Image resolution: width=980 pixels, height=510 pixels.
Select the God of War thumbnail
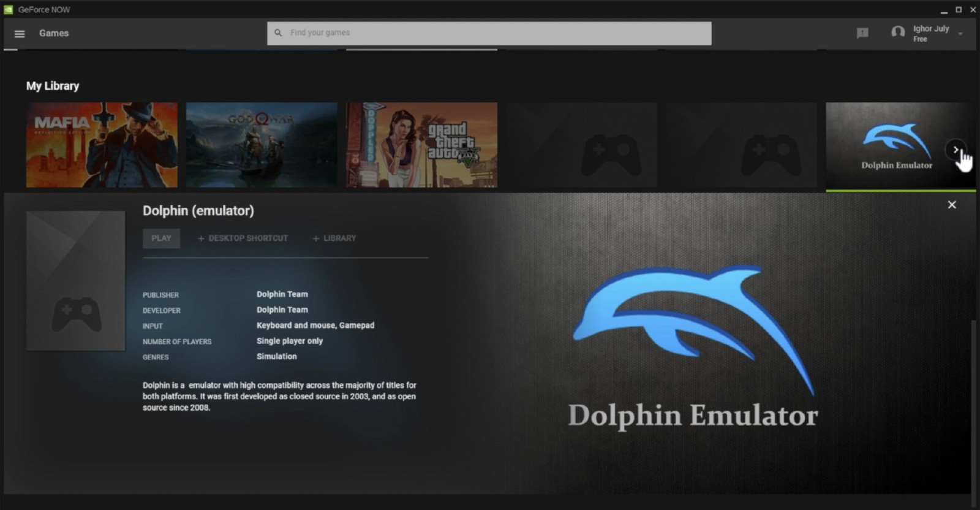[262, 145]
